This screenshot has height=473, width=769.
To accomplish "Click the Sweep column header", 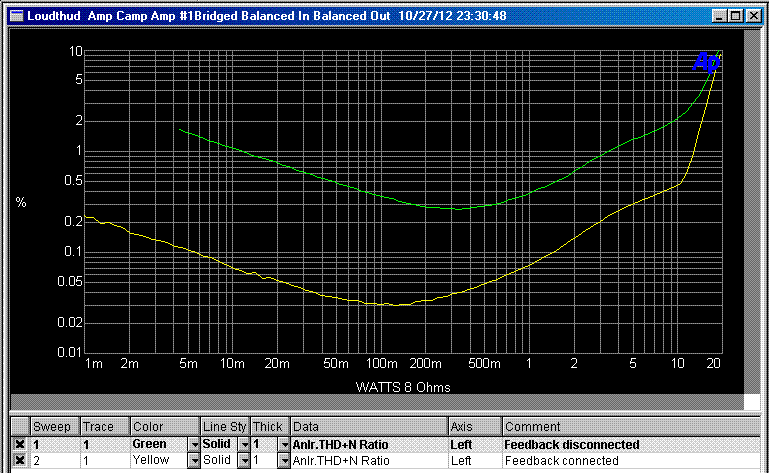I will coord(55,426).
